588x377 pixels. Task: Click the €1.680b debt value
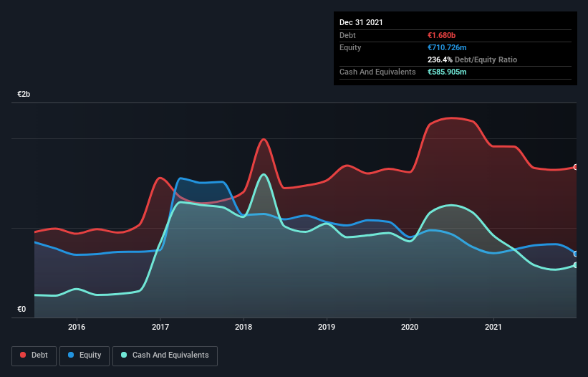coord(441,35)
